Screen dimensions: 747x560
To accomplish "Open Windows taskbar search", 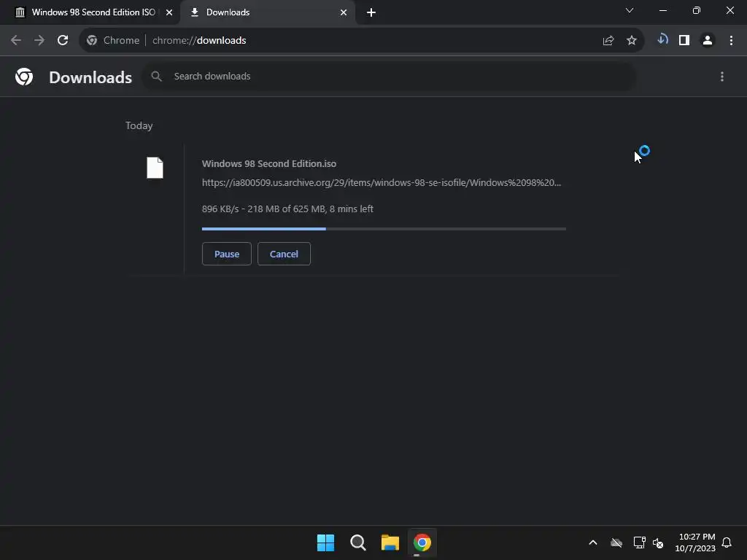I will click(x=357, y=542).
